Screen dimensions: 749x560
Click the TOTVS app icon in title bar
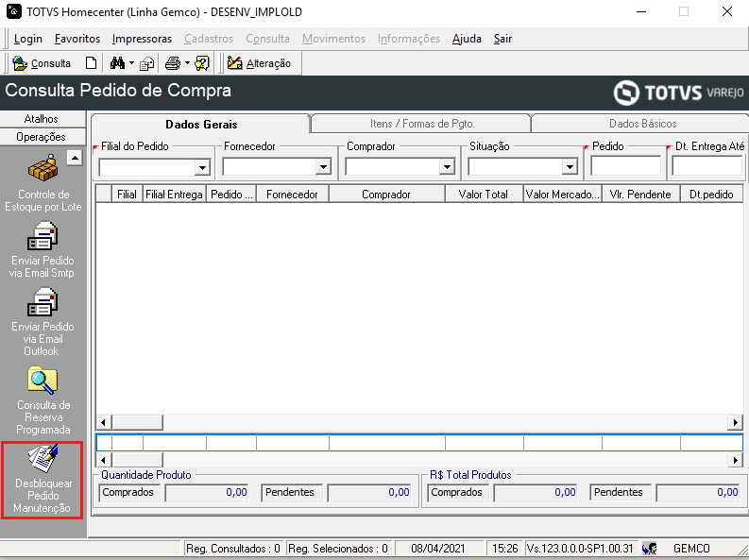point(13,11)
